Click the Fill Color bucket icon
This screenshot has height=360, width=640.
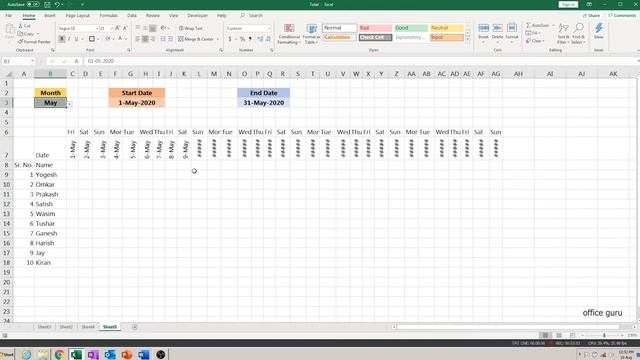tap(108, 39)
